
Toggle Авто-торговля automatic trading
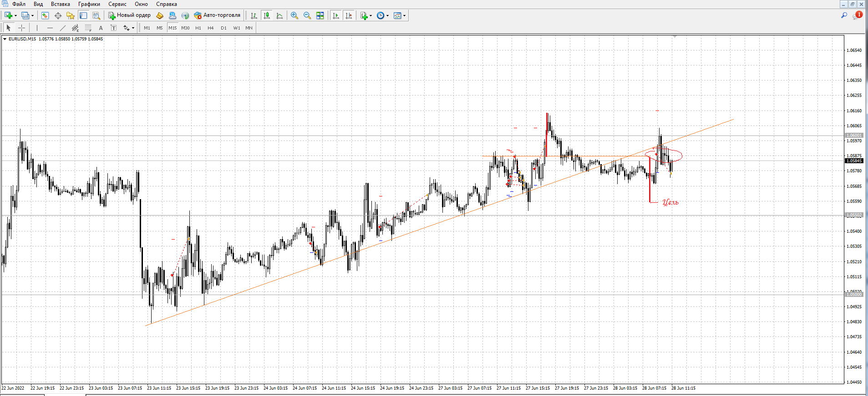217,15
